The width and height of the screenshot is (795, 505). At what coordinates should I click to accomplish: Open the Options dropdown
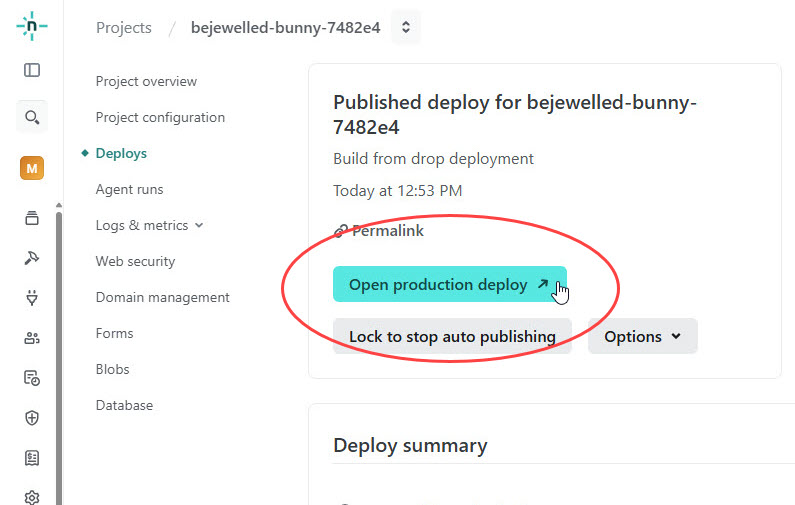coord(642,336)
